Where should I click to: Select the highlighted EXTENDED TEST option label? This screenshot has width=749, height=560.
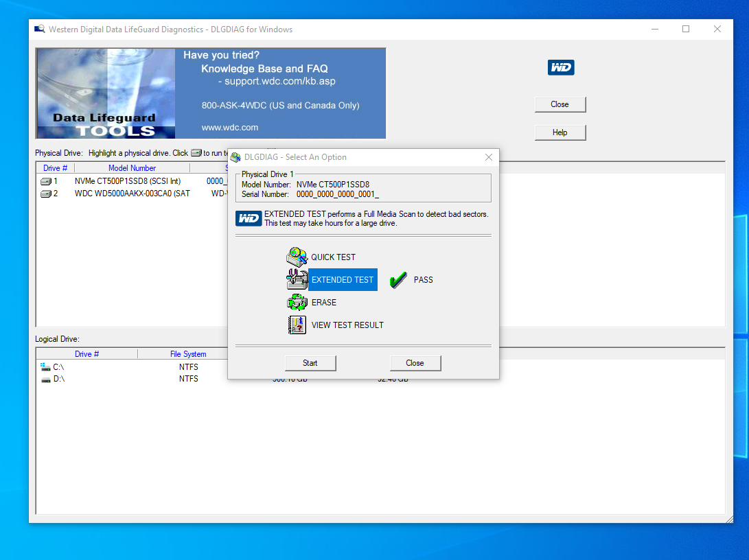(x=343, y=280)
